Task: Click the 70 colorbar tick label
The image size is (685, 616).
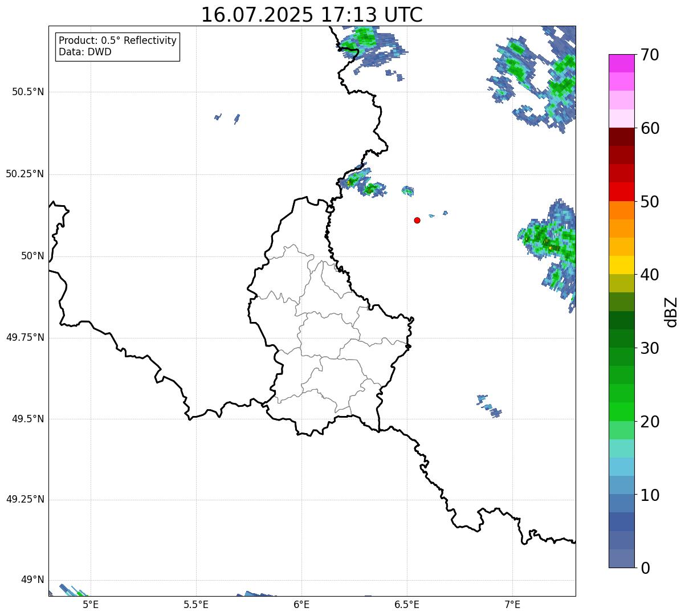Action: tap(650, 55)
